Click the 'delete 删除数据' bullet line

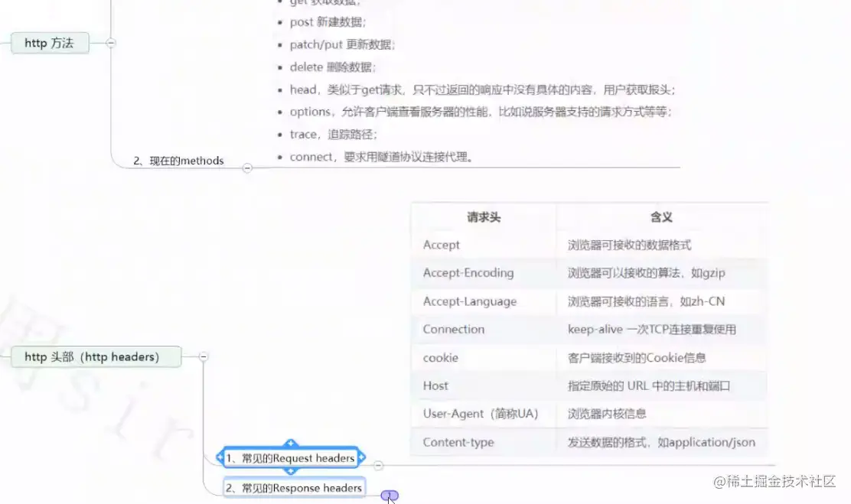pos(333,67)
